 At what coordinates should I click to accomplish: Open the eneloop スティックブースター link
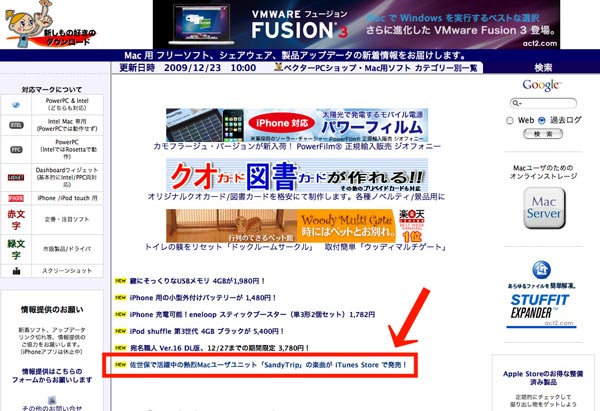(252, 315)
